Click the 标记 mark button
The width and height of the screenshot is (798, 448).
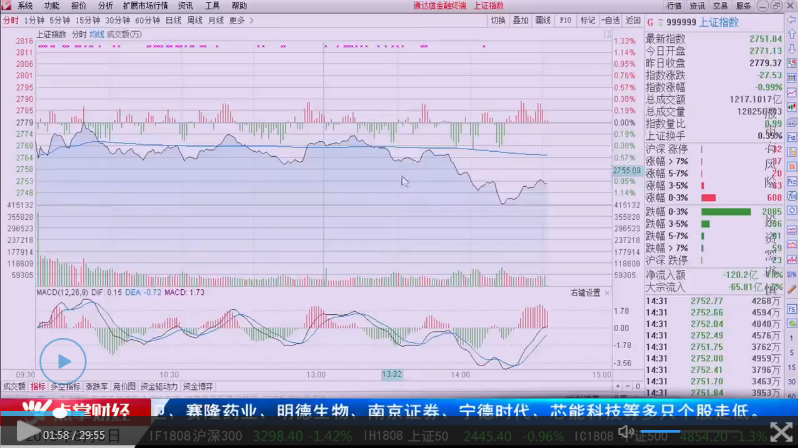pyautogui.click(x=587, y=20)
